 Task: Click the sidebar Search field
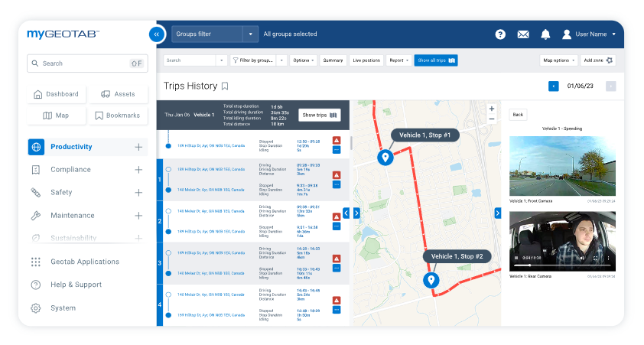pyautogui.click(x=87, y=63)
